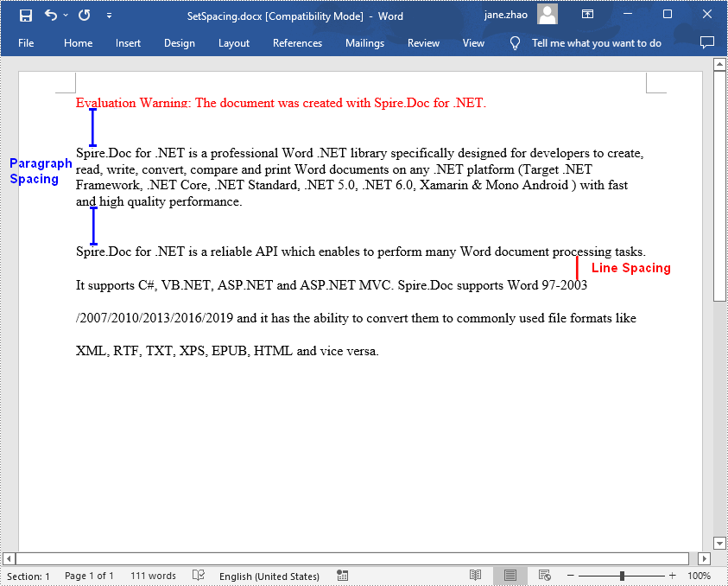The width and height of the screenshot is (728, 586).
Task: Open the spelling and grammar check icon
Action: pos(198,575)
